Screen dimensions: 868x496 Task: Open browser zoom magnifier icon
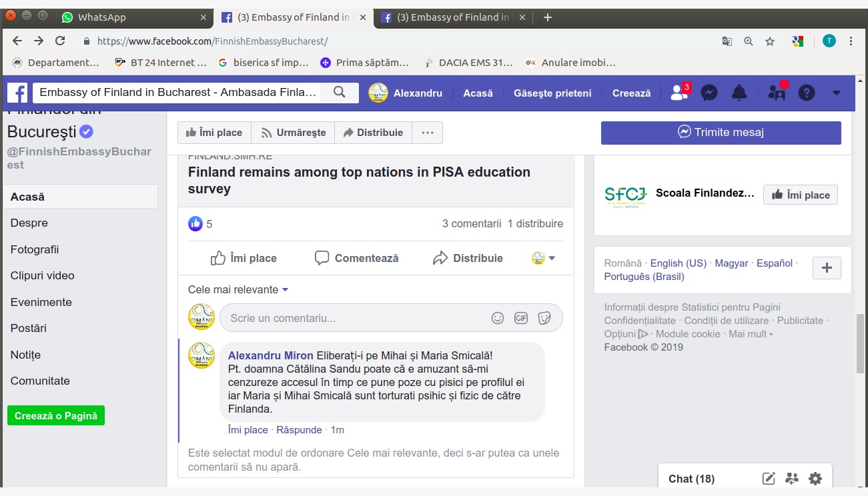click(x=749, y=41)
